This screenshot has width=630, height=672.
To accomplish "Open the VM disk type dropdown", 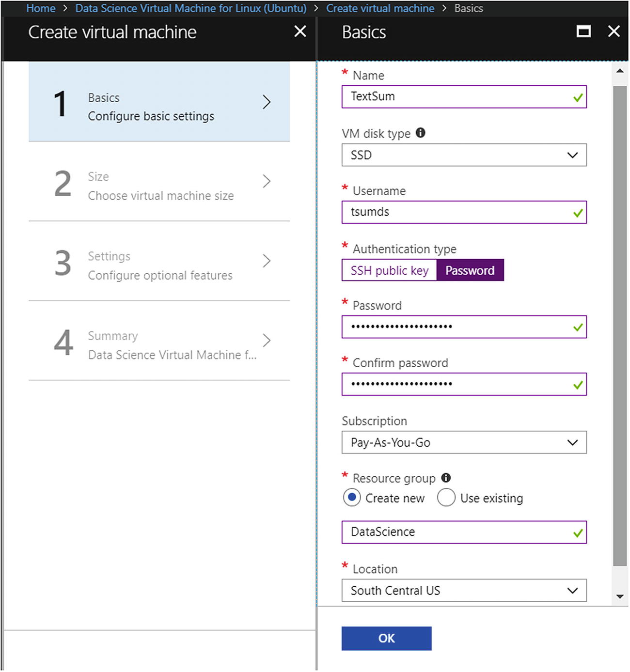I will [464, 155].
